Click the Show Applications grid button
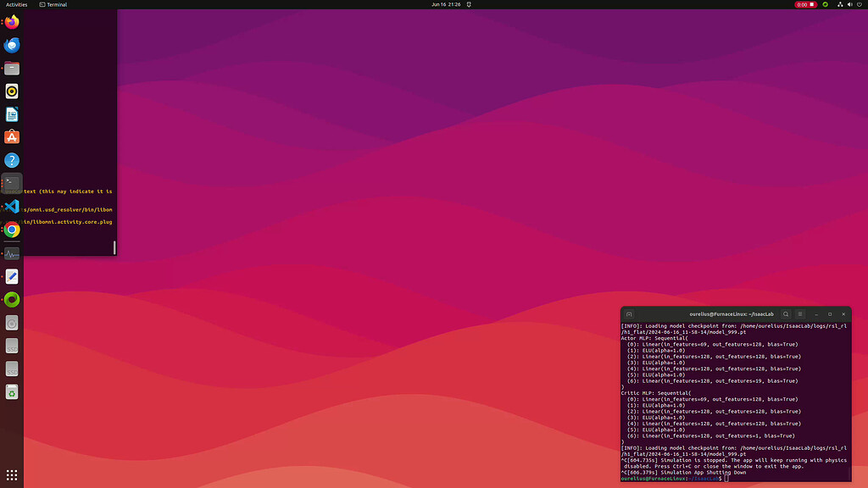868x488 pixels. [x=12, y=474]
